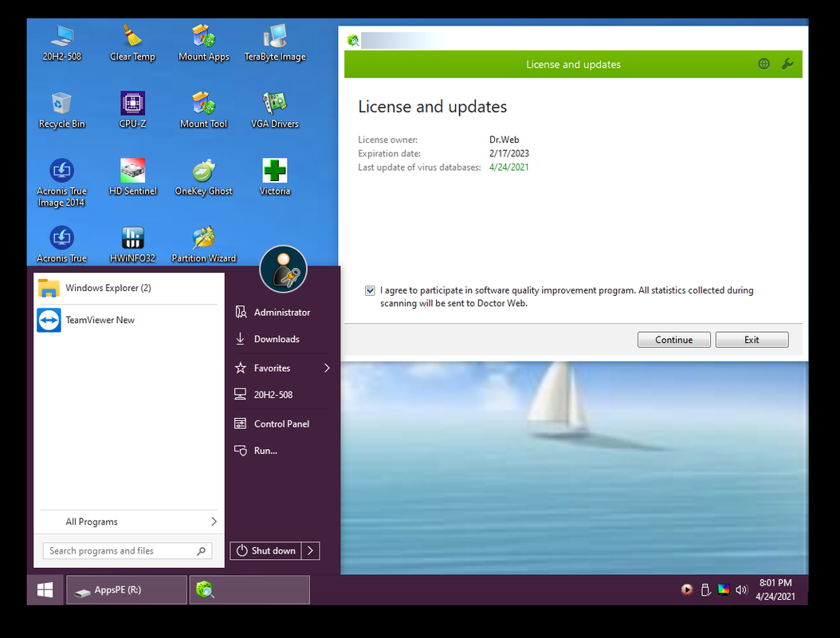Click the Dr.Web logo icon in title bar
Image resolution: width=840 pixels, height=638 pixels.
pyautogui.click(x=353, y=40)
